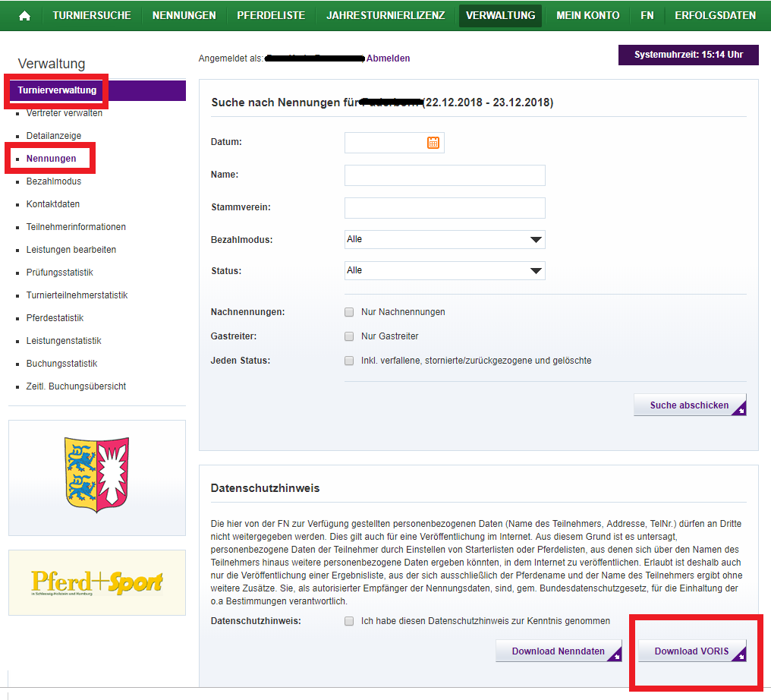This screenshot has width=771, height=700.
Task: Click the Download Nenndaten button
Action: 559,651
